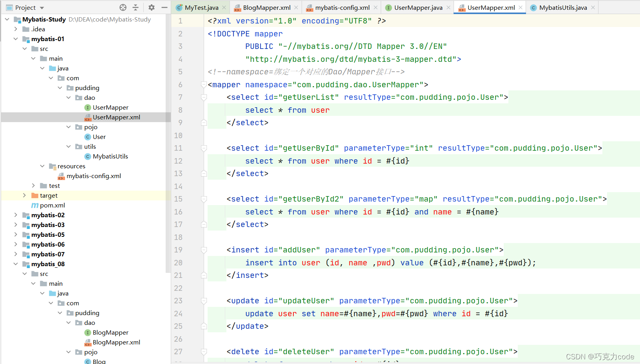The width and height of the screenshot is (640, 364).
Task: Expand the mybatis-07 module
Action: pyautogui.click(x=16, y=254)
